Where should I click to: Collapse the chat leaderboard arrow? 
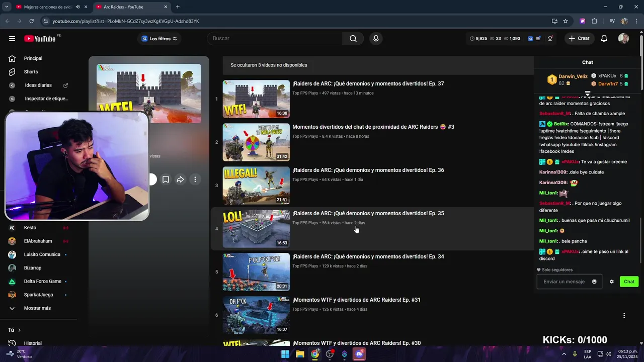587,94
